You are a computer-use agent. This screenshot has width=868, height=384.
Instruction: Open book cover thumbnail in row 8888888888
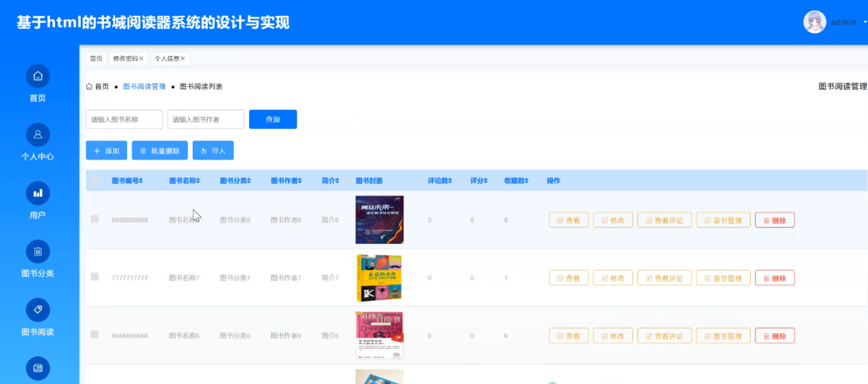click(379, 220)
